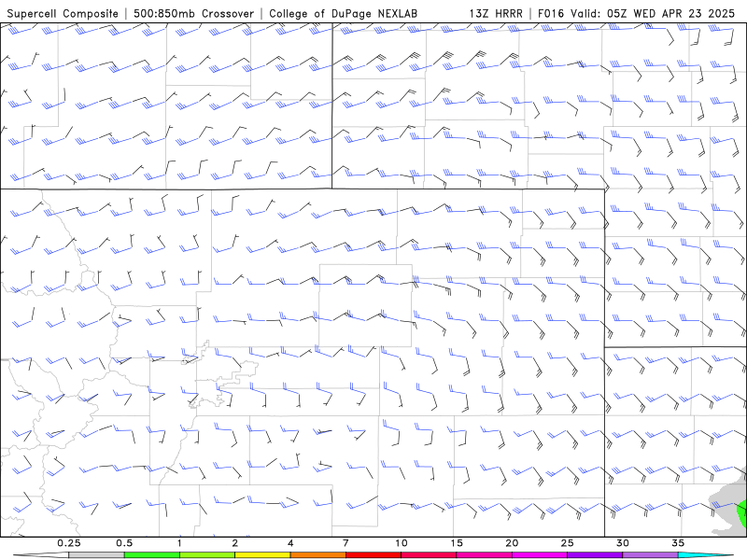Screen dimensions: 747x560
Task: Select the red 7–10 color bar segment
Action: coord(373,555)
